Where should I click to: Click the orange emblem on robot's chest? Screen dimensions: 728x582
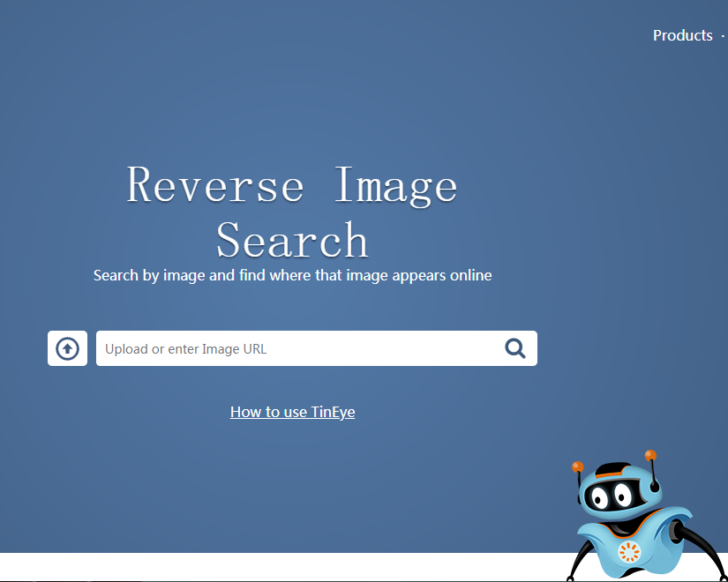click(629, 553)
